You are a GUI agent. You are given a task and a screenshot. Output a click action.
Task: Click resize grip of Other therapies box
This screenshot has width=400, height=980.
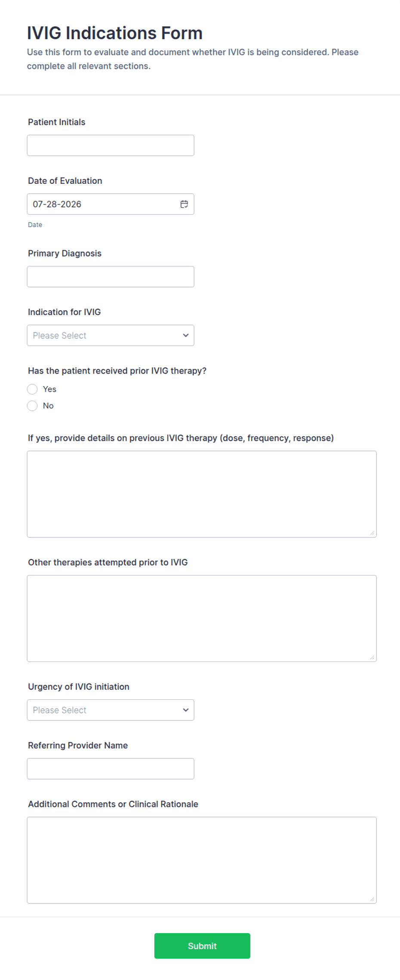pos(372,657)
